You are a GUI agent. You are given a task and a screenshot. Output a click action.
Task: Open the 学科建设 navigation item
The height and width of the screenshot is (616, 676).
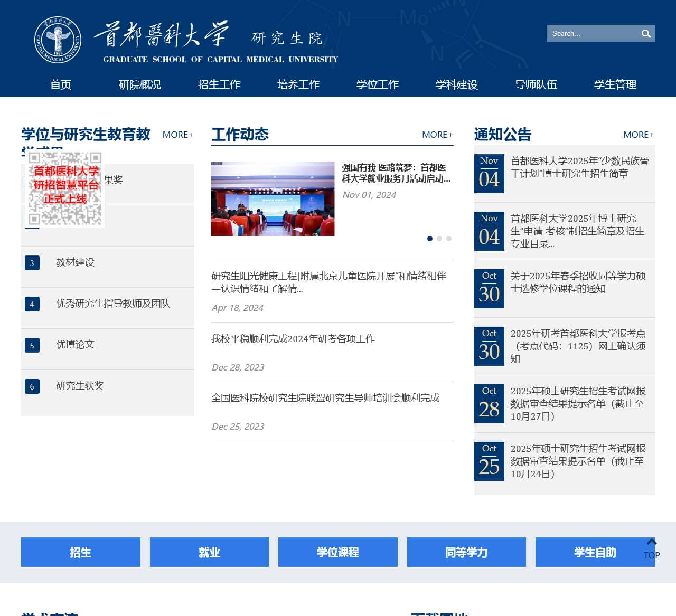click(x=456, y=85)
